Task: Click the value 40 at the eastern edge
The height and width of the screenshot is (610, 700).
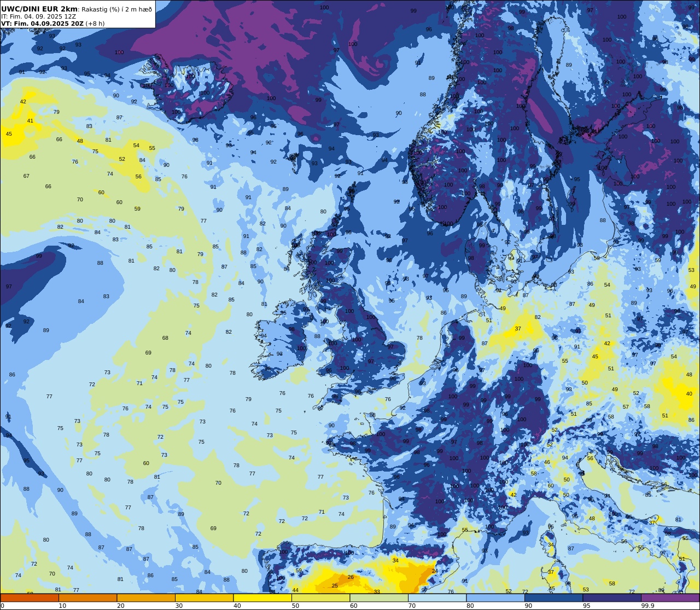Action: 689,394
